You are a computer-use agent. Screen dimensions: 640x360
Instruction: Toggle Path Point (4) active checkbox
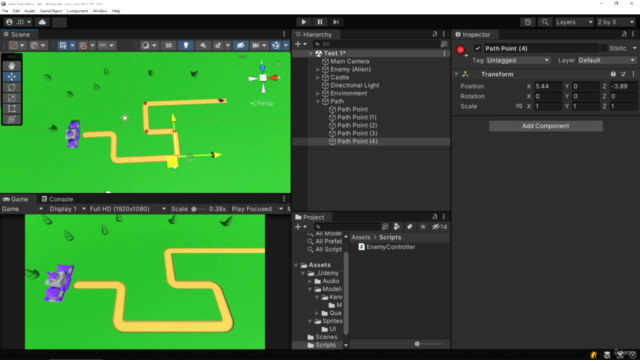point(478,48)
